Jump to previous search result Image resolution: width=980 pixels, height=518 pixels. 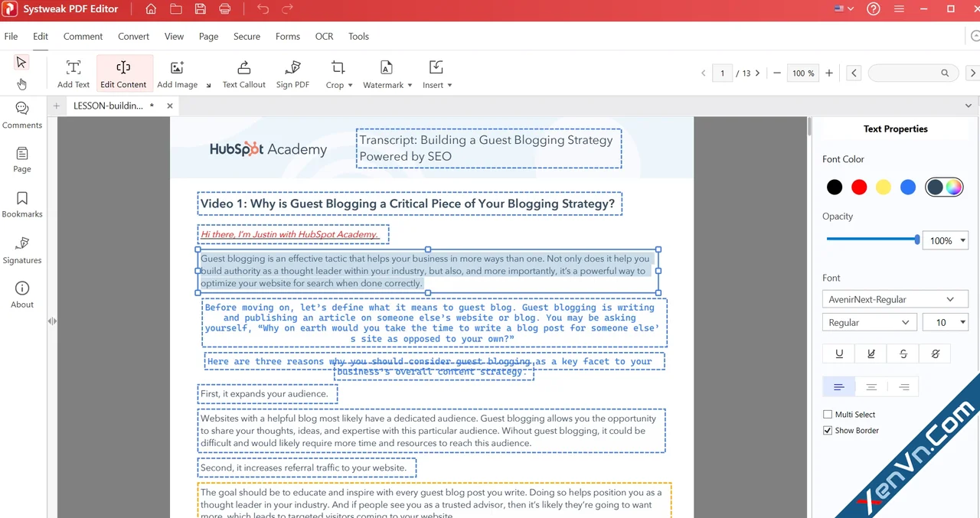coord(854,73)
